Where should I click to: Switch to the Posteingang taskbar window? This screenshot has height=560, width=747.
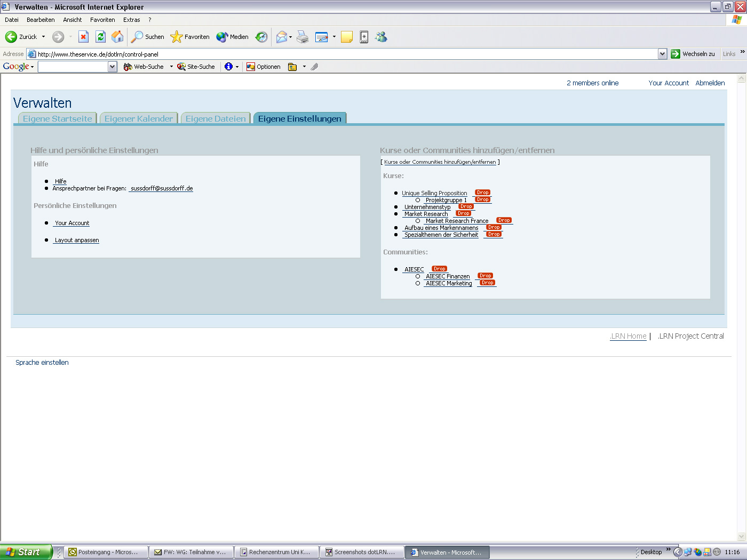[x=105, y=551]
